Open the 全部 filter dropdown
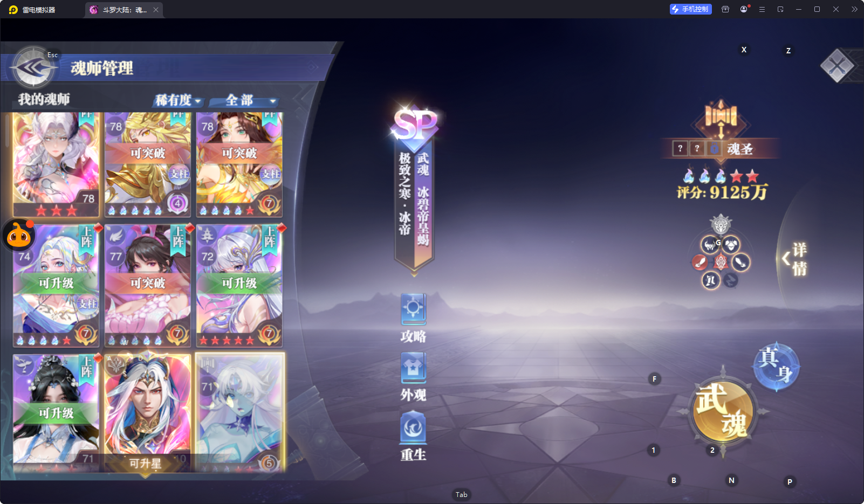The height and width of the screenshot is (504, 864). click(245, 100)
